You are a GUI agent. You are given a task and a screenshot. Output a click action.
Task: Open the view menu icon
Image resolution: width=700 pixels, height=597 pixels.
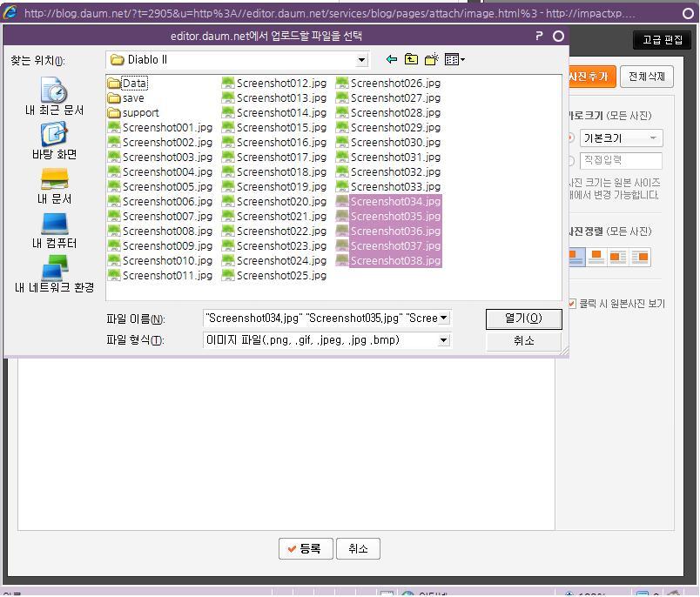454,59
